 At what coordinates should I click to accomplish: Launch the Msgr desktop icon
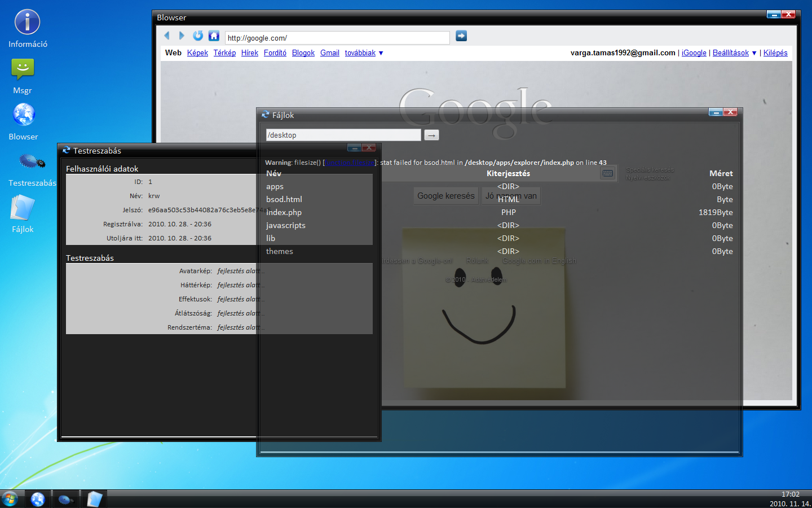pos(23,70)
